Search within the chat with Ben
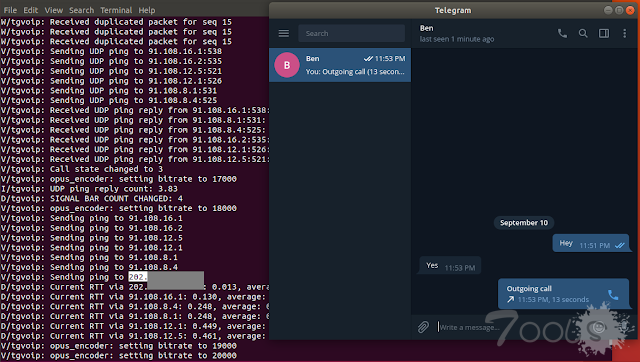640x362 pixels. 583,33
